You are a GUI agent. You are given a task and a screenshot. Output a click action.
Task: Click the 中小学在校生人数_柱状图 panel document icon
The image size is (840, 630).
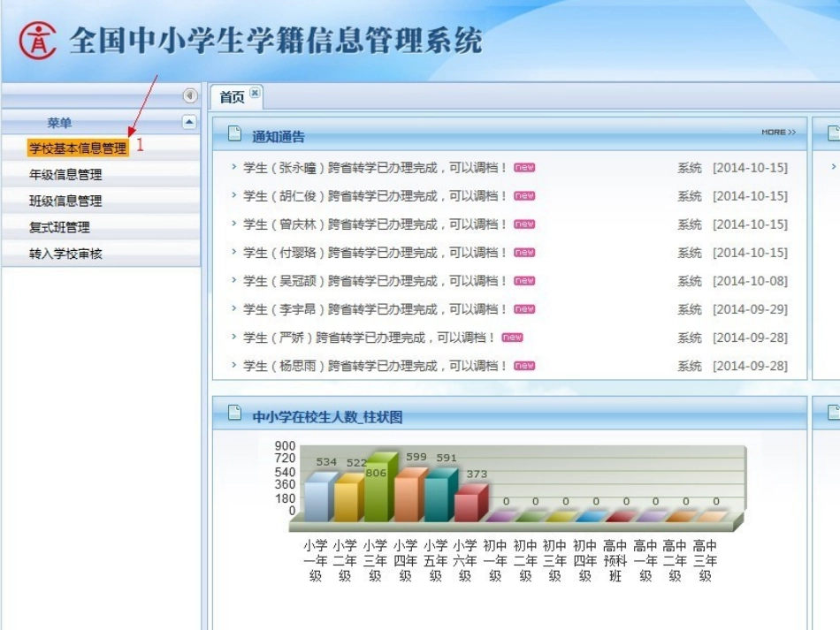(234, 412)
